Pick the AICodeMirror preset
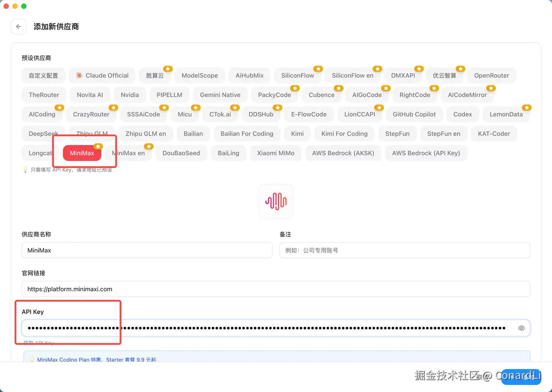This screenshot has width=552, height=392. [x=467, y=95]
